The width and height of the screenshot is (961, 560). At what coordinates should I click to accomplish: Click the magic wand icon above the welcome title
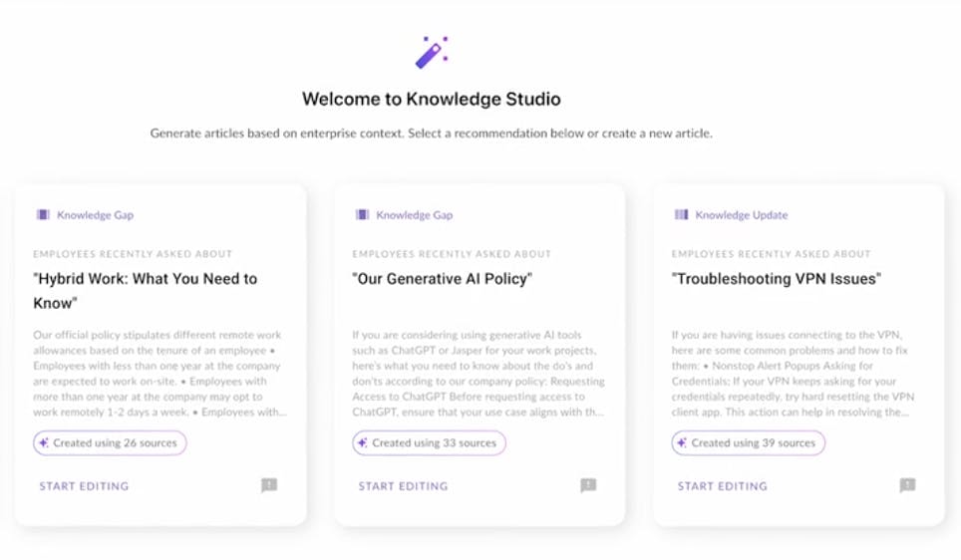point(431,52)
